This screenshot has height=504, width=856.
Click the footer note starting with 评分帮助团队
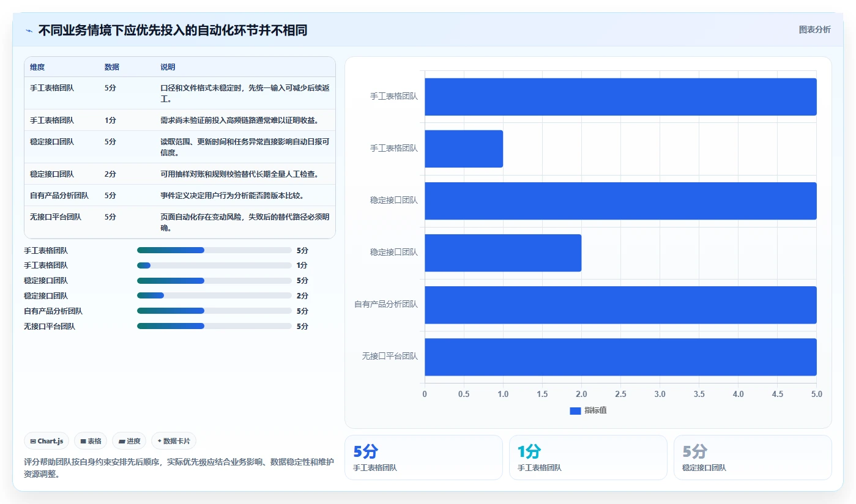[179, 468]
